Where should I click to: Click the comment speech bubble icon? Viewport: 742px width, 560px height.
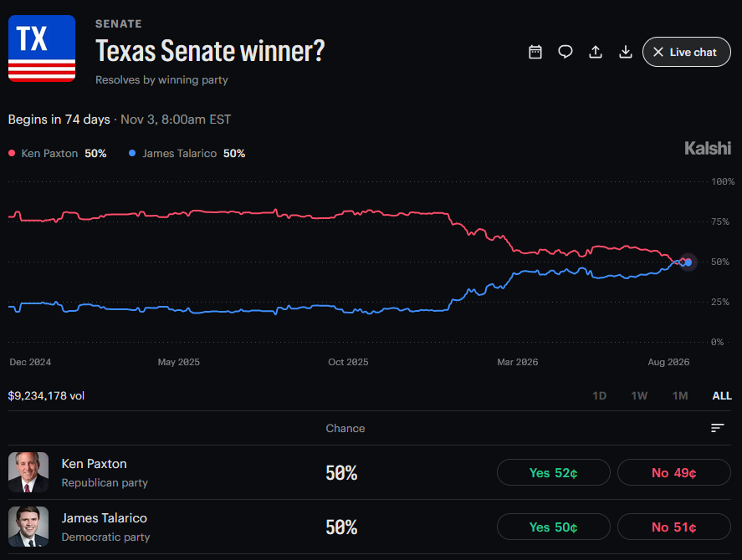[x=565, y=52]
